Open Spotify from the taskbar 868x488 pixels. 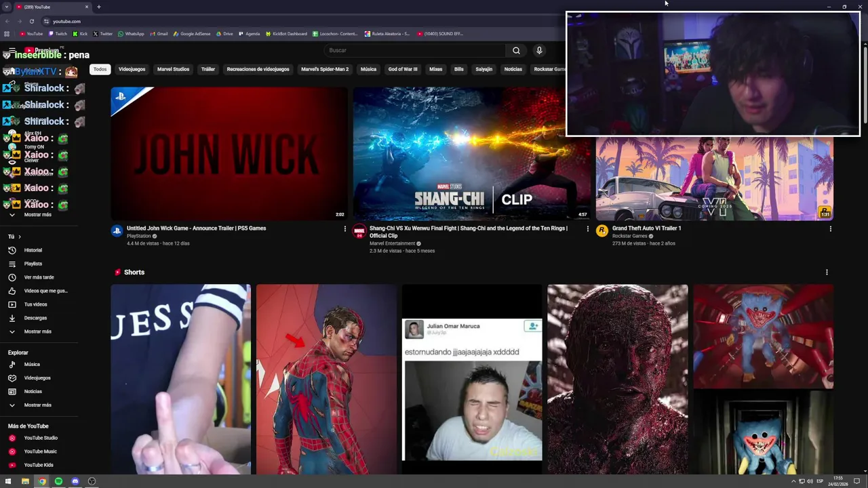coord(58,481)
